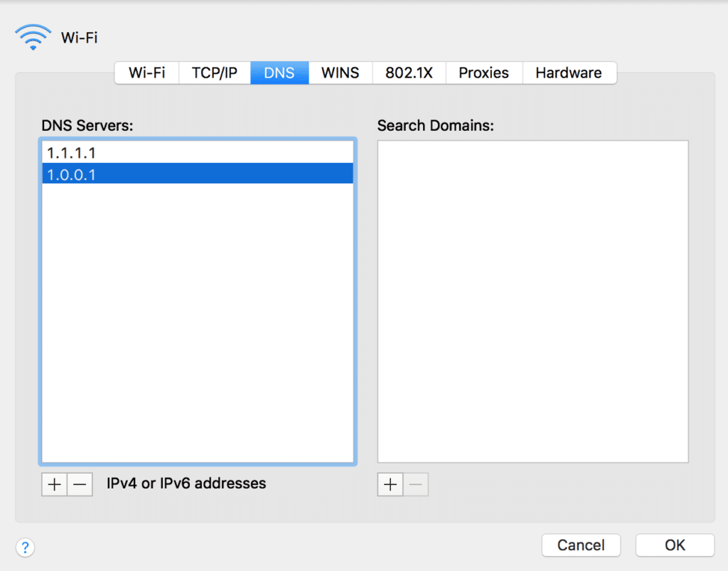Open the TCP/IP tab
The image size is (728, 571).
pos(214,73)
